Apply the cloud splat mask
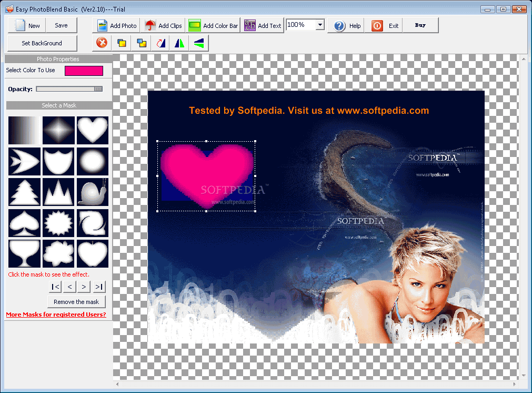 coord(58,254)
